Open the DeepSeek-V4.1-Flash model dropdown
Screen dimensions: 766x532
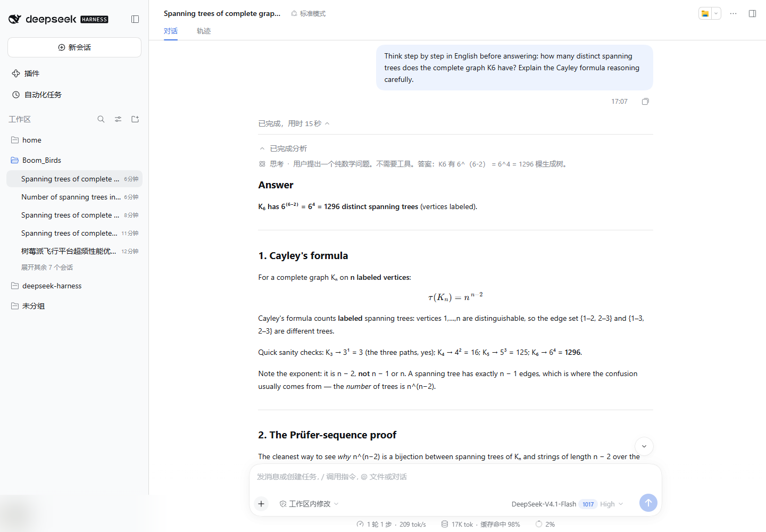[567, 504]
